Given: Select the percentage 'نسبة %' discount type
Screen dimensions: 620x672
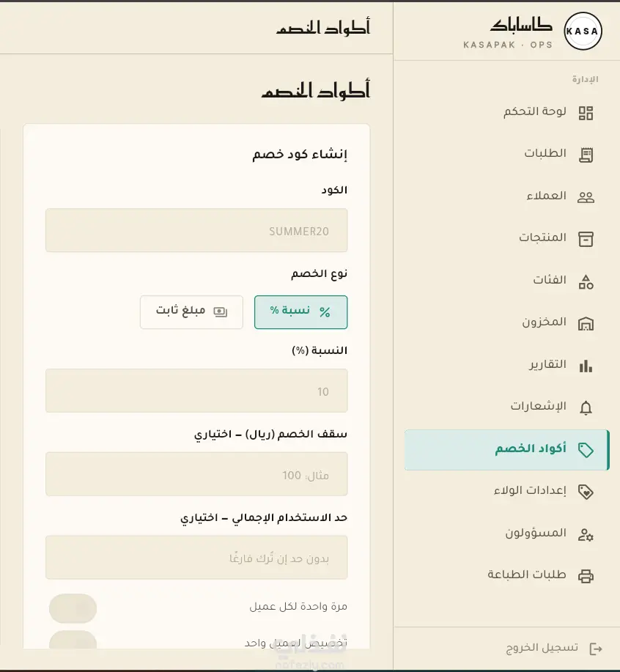Looking at the screenshot, I should click(x=300, y=312).
